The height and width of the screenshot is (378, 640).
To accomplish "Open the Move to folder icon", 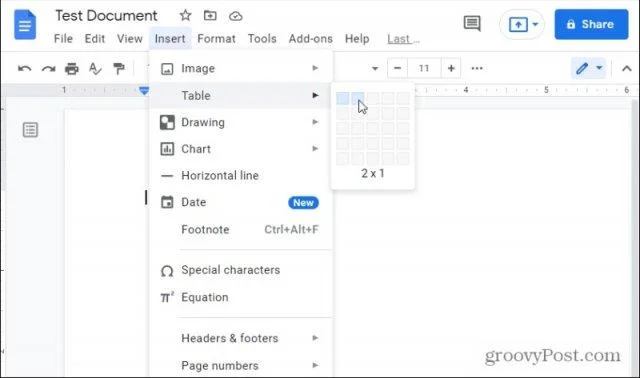I will coord(210,16).
